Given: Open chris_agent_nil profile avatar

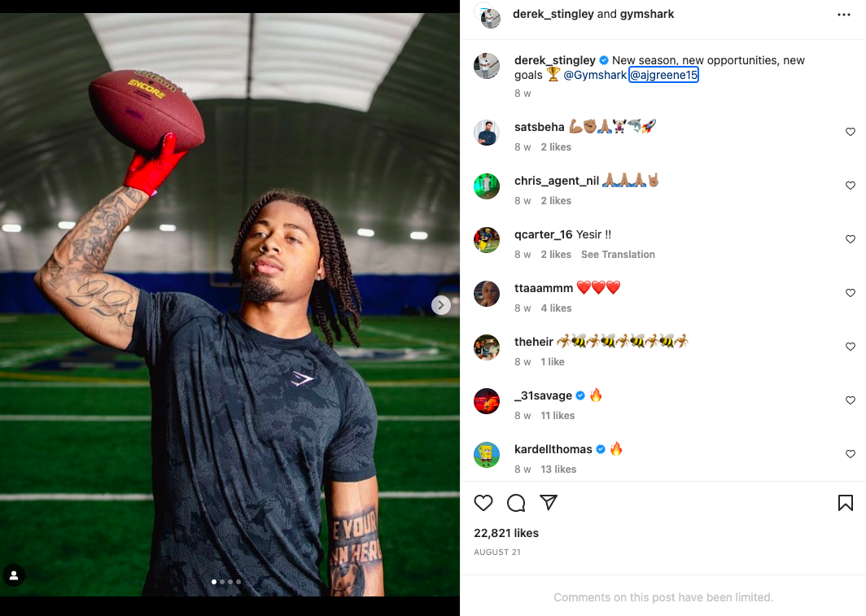Looking at the screenshot, I should (487, 186).
